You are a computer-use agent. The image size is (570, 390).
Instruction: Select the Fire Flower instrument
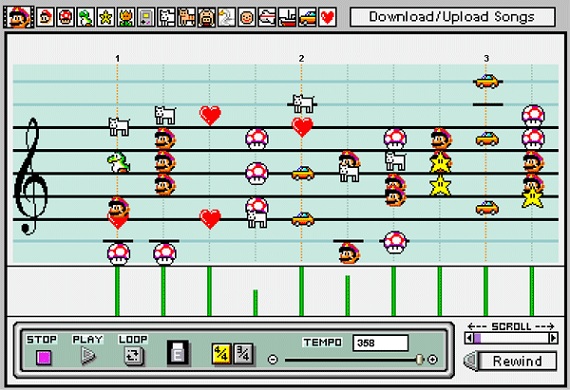126,17
